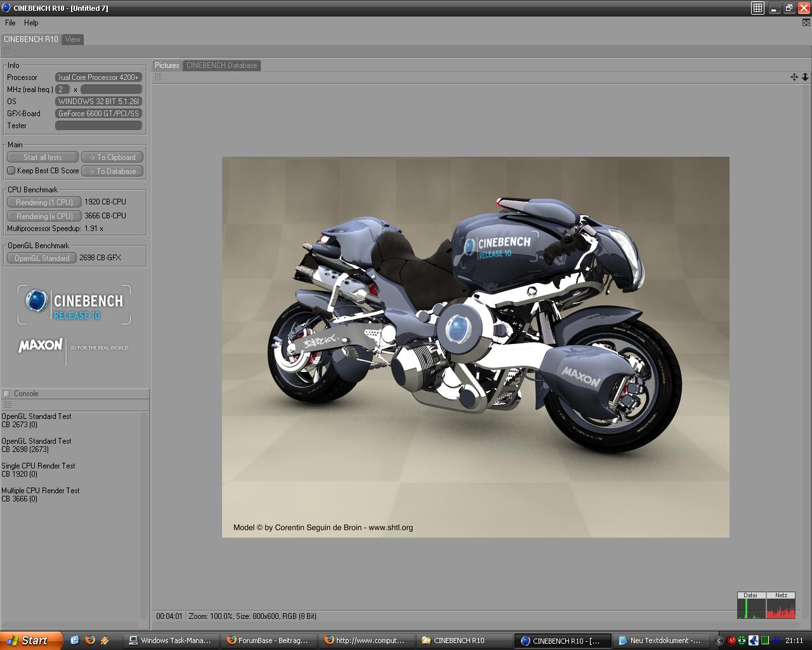
Task: Click the taskbar clock showing 21:11
Action: point(794,640)
